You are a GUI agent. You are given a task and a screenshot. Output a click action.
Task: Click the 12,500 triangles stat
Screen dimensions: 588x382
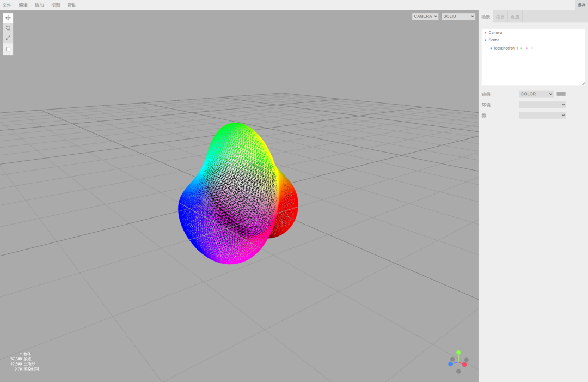pyautogui.click(x=16, y=364)
